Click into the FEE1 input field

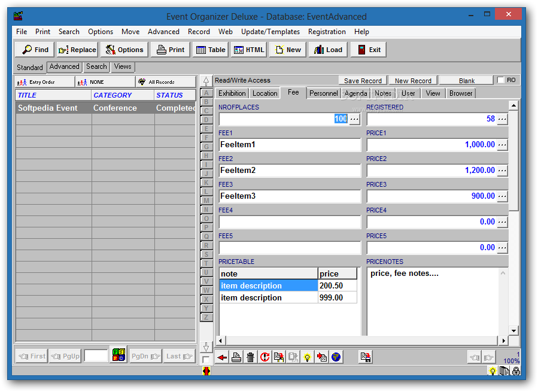pyautogui.click(x=290, y=145)
